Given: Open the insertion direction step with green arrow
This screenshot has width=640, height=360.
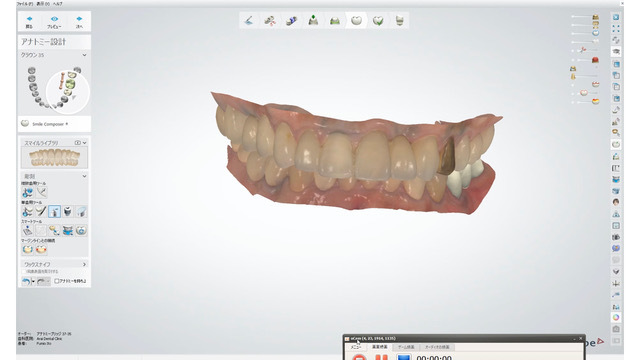Looking at the screenshot, I should [x=313, y=20].
